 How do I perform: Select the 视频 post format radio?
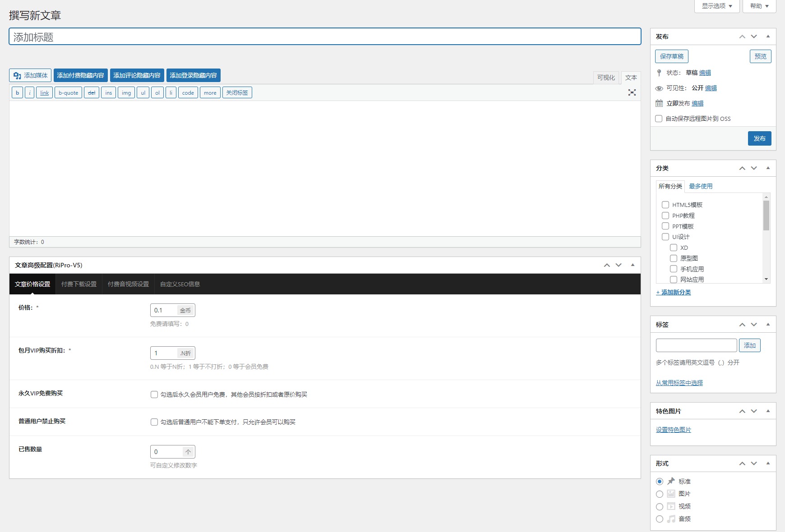(660, 506)
